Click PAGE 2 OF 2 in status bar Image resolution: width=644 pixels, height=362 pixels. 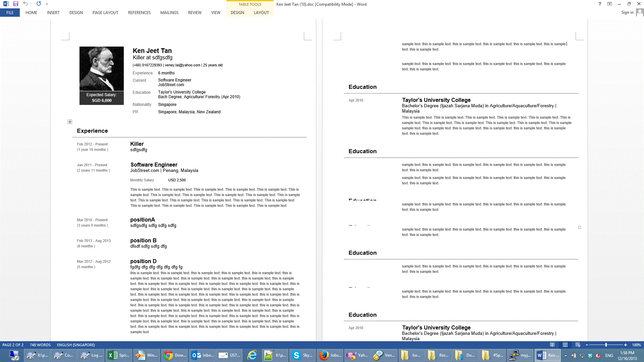13,345
